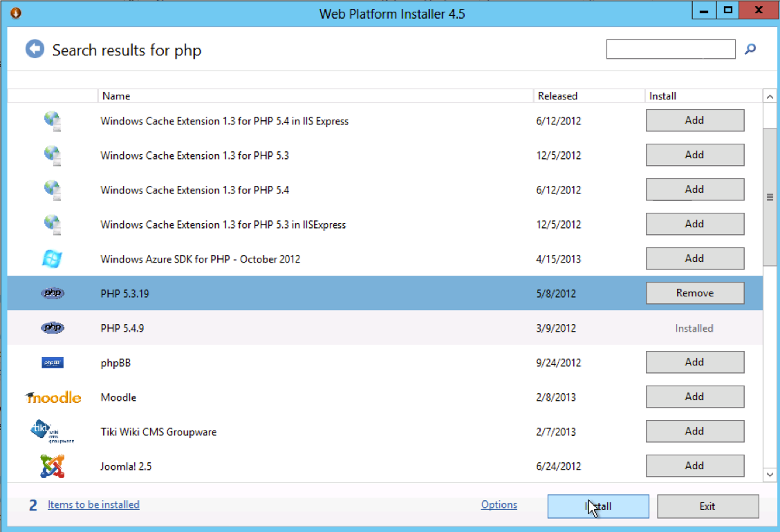Add Moodle to install list
The height and width of the screenshot is (532, 780).
click(695, 397)
